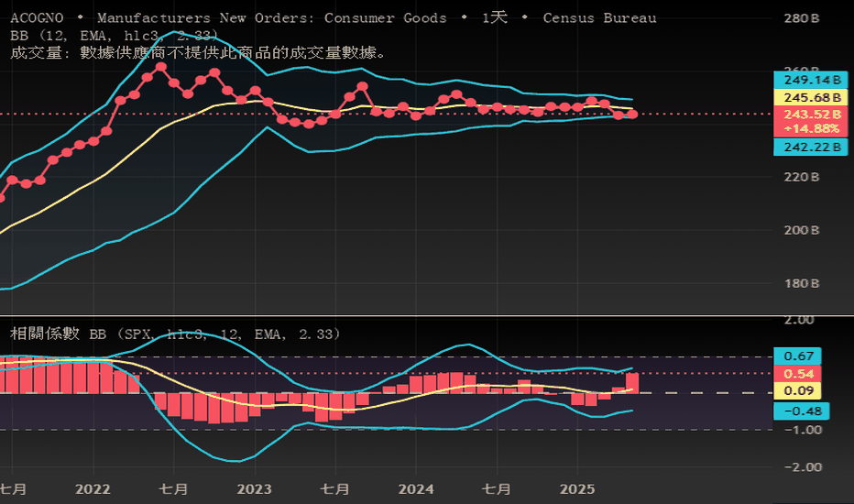This screenshot has width=854, height=504.
Task: Click the yellow pane separator line
Action: (427, 315)
